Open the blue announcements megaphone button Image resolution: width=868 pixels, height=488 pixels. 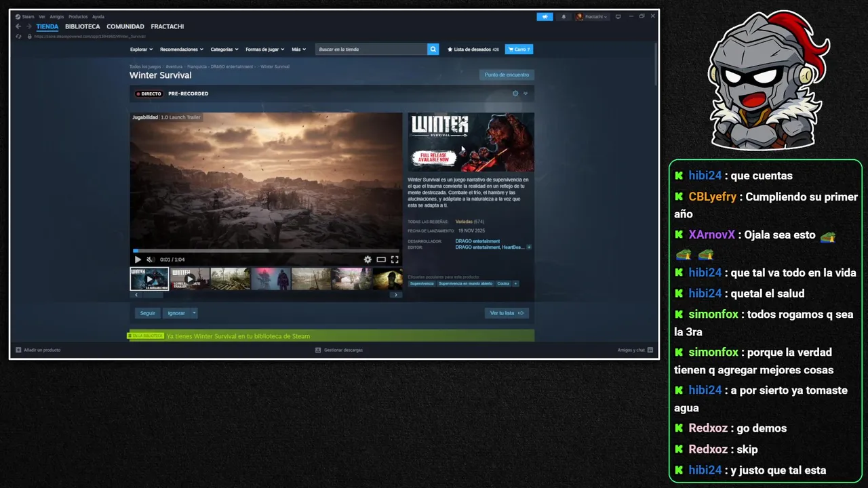point(545,16)
